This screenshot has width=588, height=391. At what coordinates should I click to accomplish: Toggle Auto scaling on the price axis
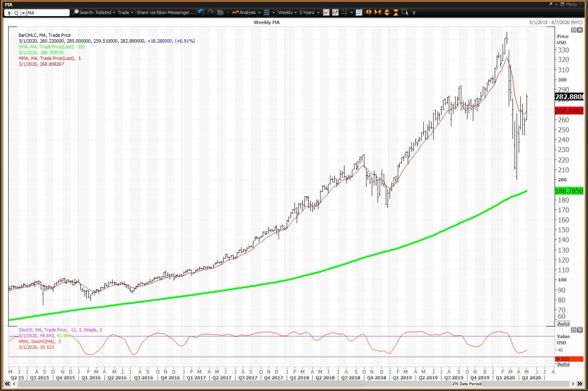[x=563, y=323]
